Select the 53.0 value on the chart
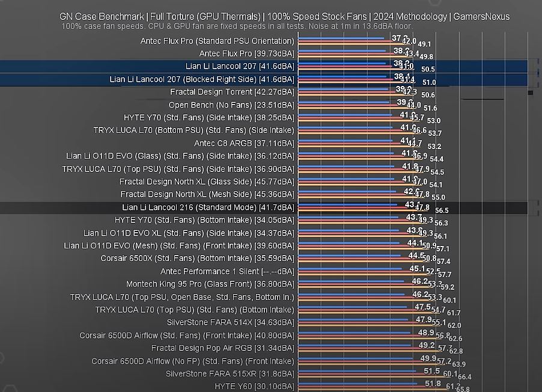The image size is (542, 392). [434, 121]
